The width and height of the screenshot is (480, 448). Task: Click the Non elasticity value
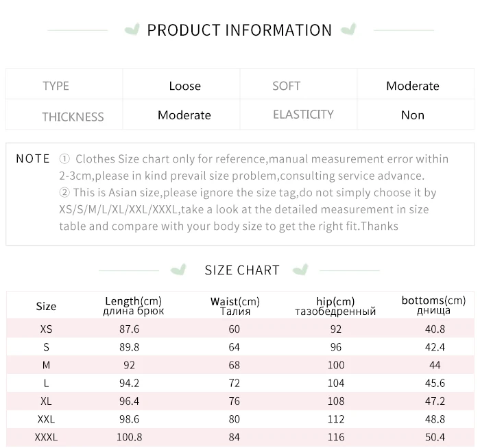[x=413, y=115]
